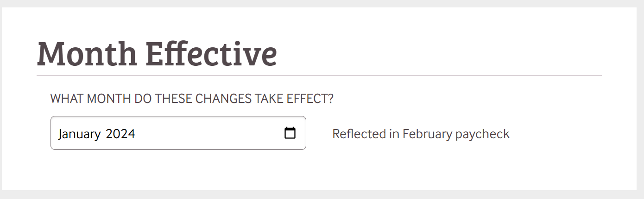Click the word "paycheck" in the note
This screenshot has height=199, width=644.
click(482, 134)
